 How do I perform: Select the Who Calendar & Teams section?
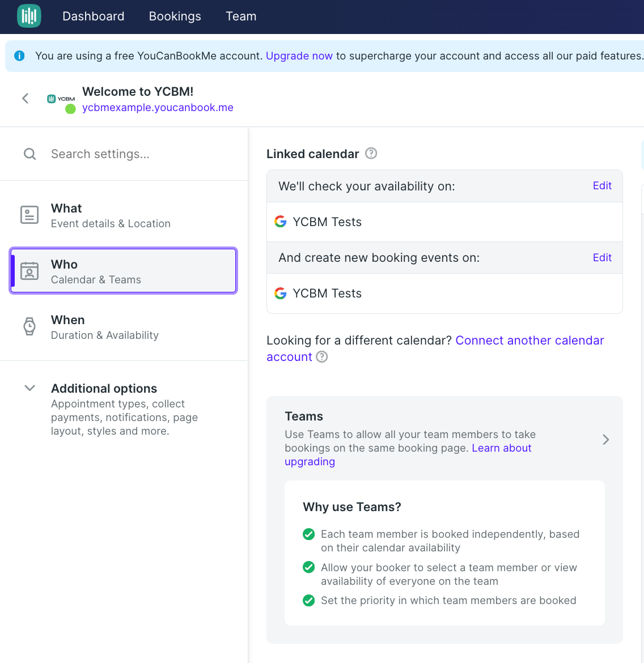(123, 271)
